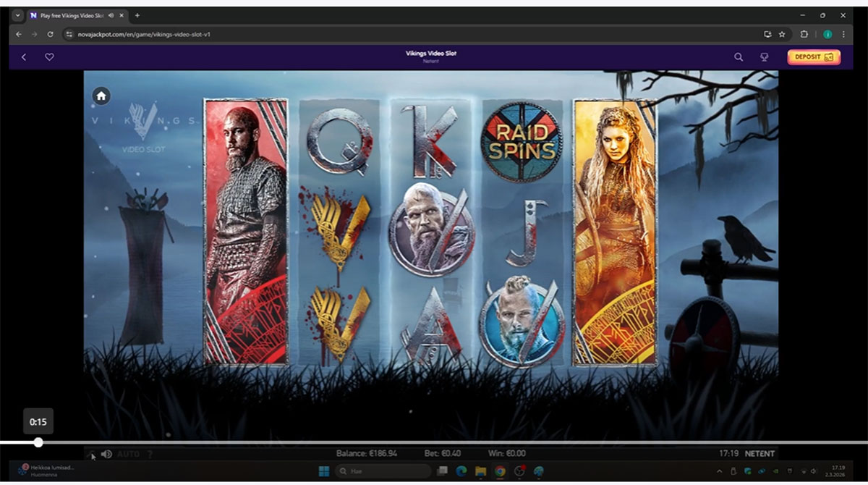
Task: Bookmark this page with the star icon
Action: click(x=782, y=34)
